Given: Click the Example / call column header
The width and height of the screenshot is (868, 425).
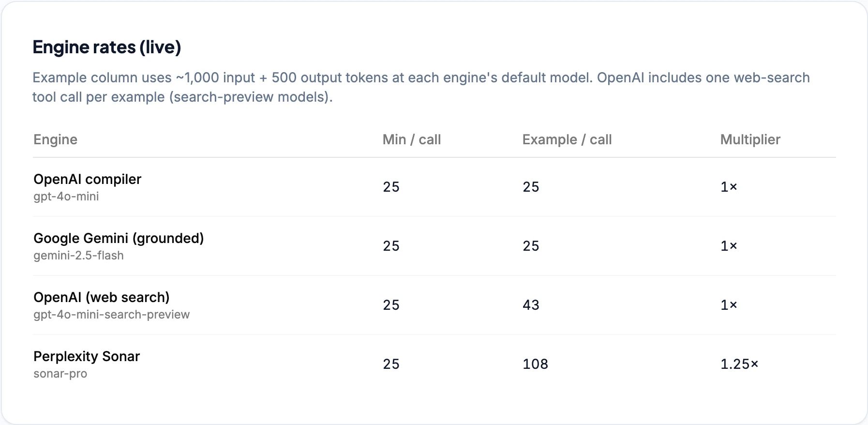Looking at the screenshot, I should (567, 140).
